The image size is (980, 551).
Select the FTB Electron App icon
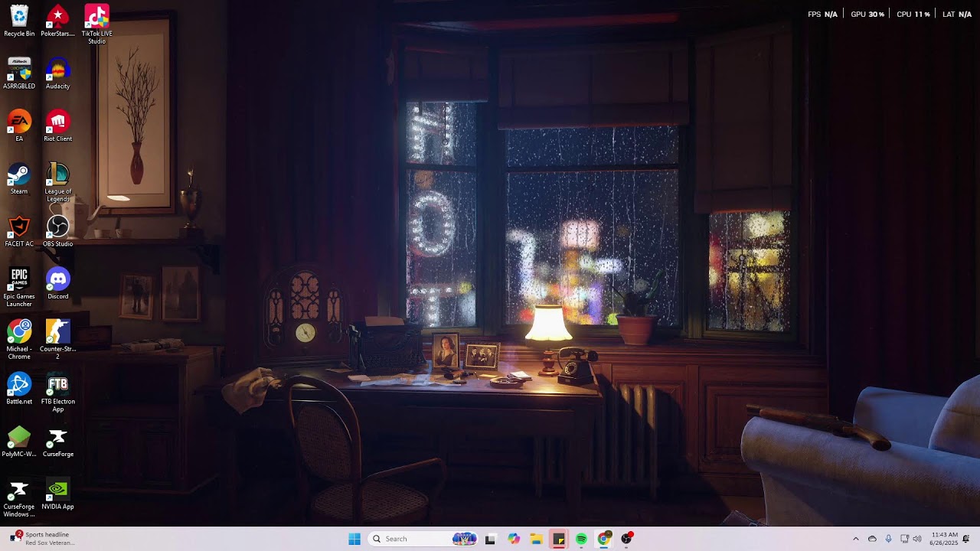tap(58, 393)
